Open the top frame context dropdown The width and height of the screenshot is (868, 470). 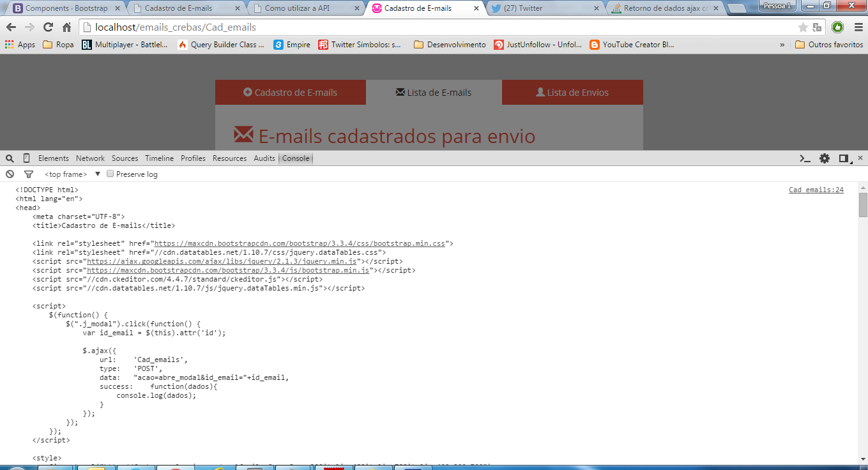pos(72,174)
